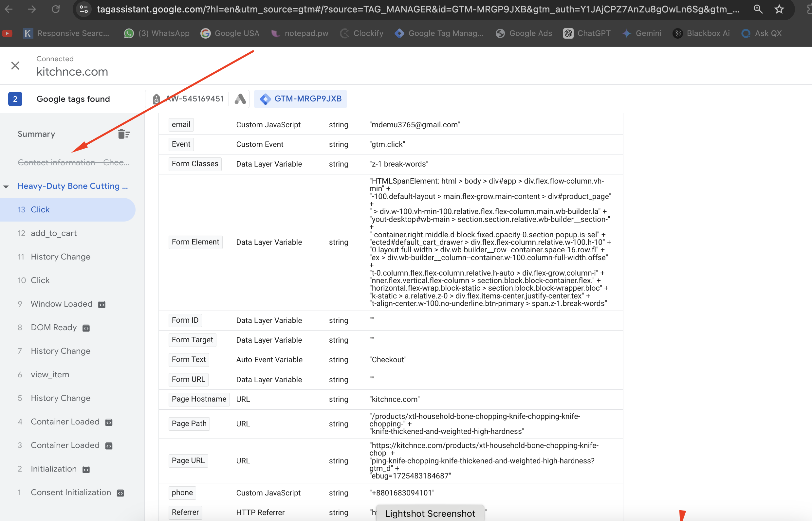
Task: Click the Event variable chip
Action: coord(181,144)
